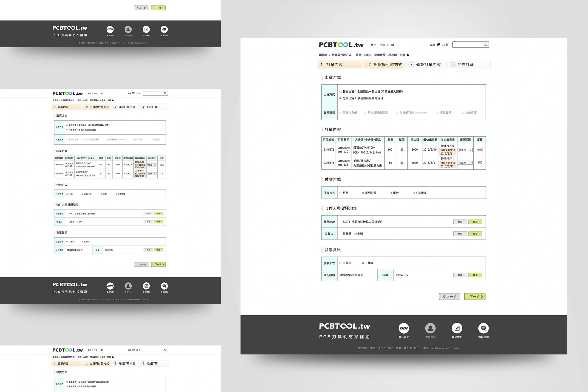Click the 關於我們 footer icon in the large page

click(x=404, y=328)
